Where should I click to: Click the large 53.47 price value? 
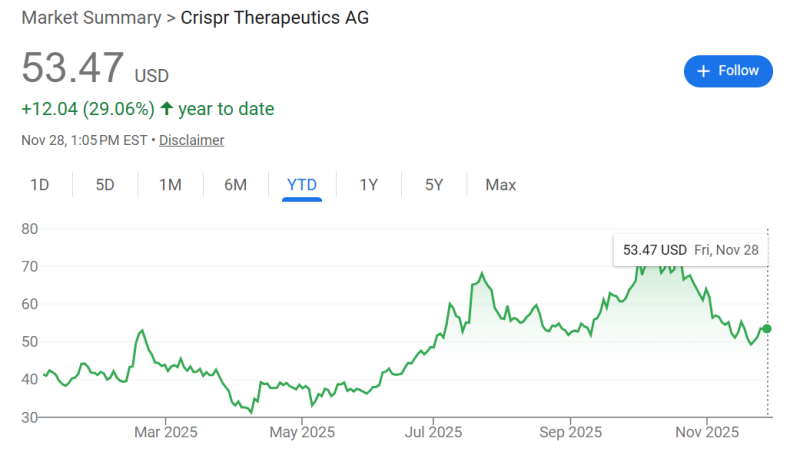click(x=72, y=69)
